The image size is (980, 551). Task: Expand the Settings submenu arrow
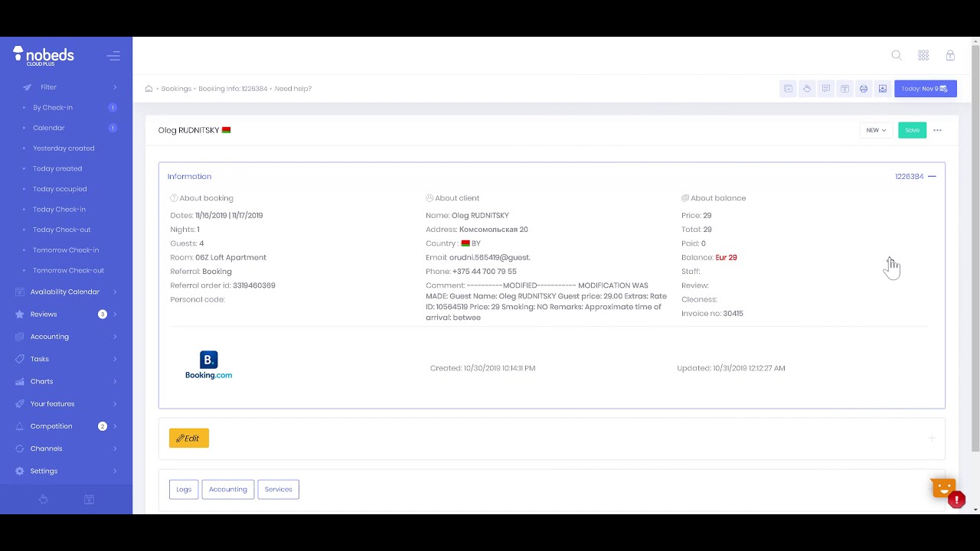115,471
